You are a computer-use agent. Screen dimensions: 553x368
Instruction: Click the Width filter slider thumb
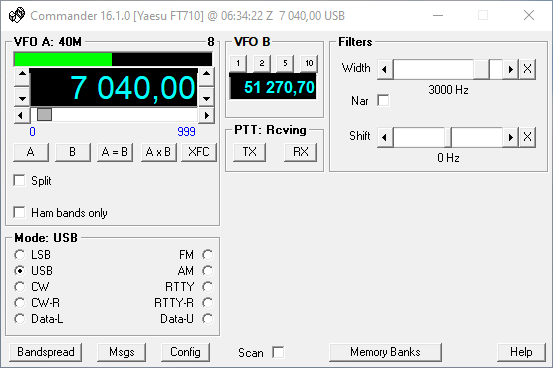point(481,69)
